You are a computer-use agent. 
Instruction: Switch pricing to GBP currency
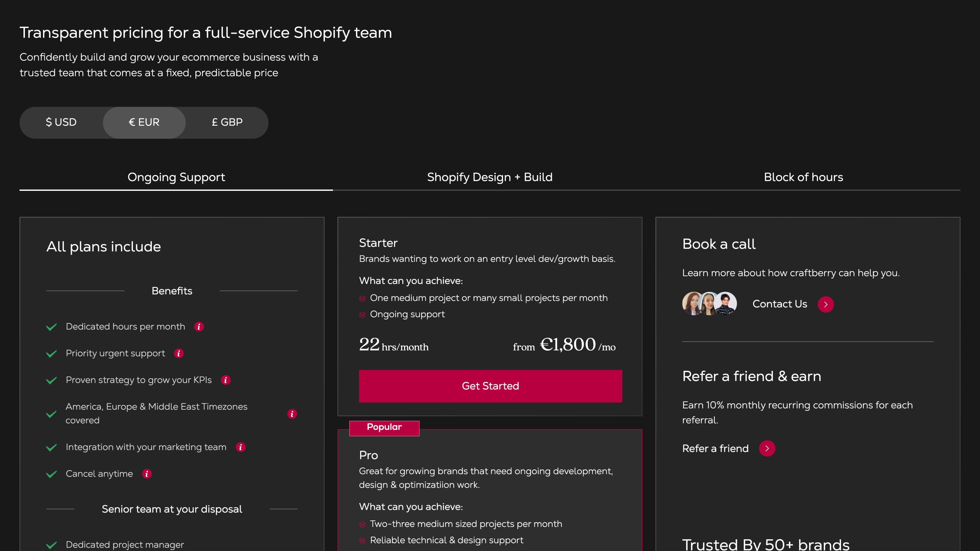point(227,122)
